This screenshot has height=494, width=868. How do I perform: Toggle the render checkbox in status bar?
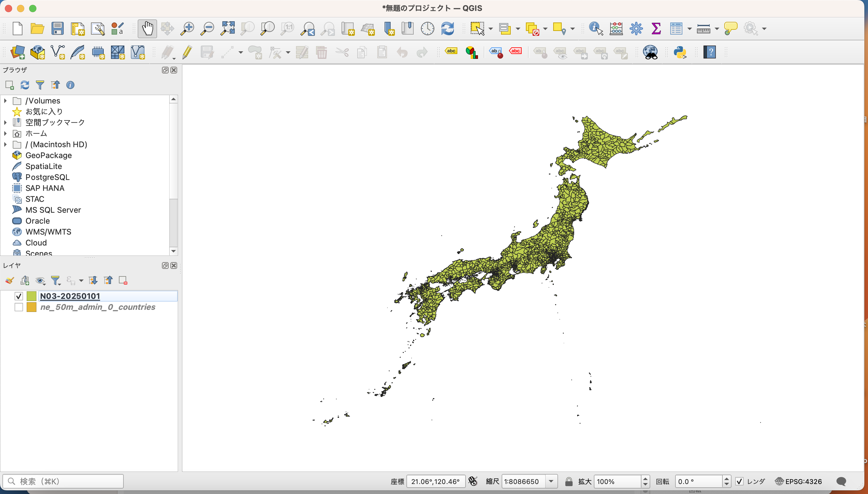click(x=739, y=482)
